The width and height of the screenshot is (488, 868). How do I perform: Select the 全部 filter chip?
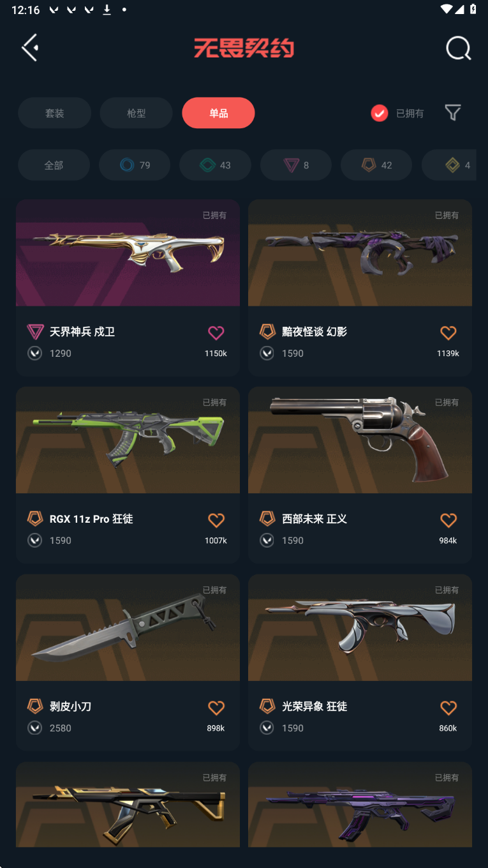click(x=54, y=165)
